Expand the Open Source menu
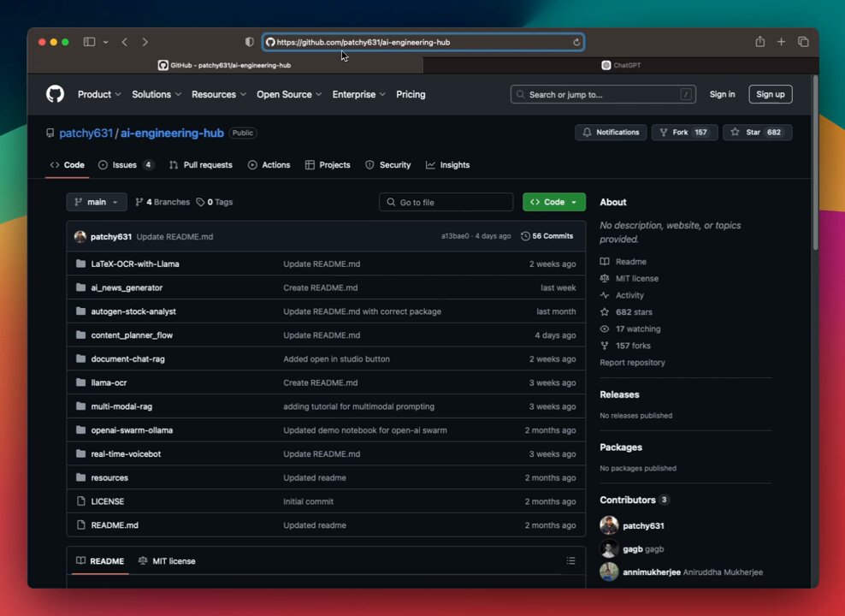 [289, 94]
